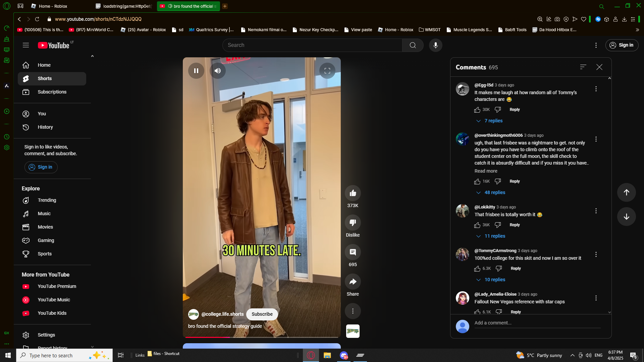Open options menu for Lokikitty comment
The image size is (644, 362).
pyautogui.click(x=596, y=211)
